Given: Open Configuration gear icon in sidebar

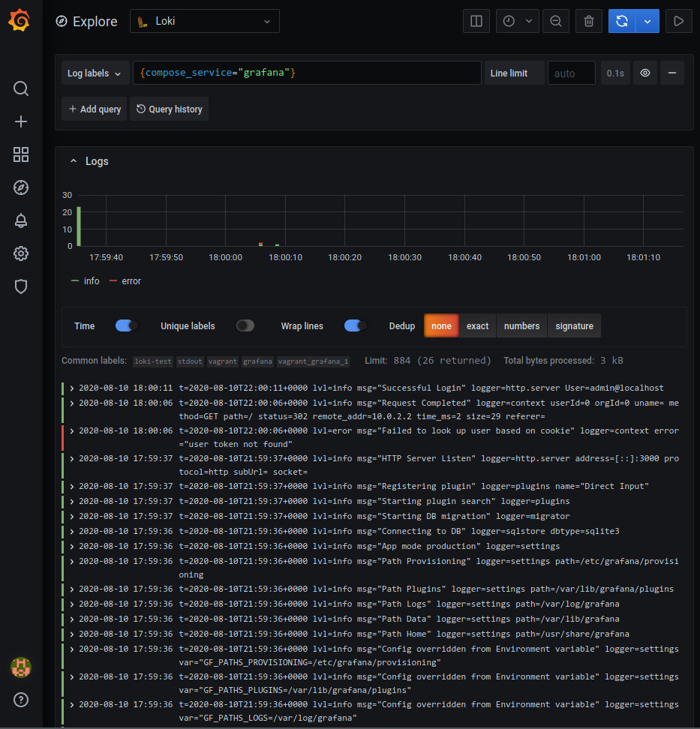Looking at the screenshot, I should [21, 253].
